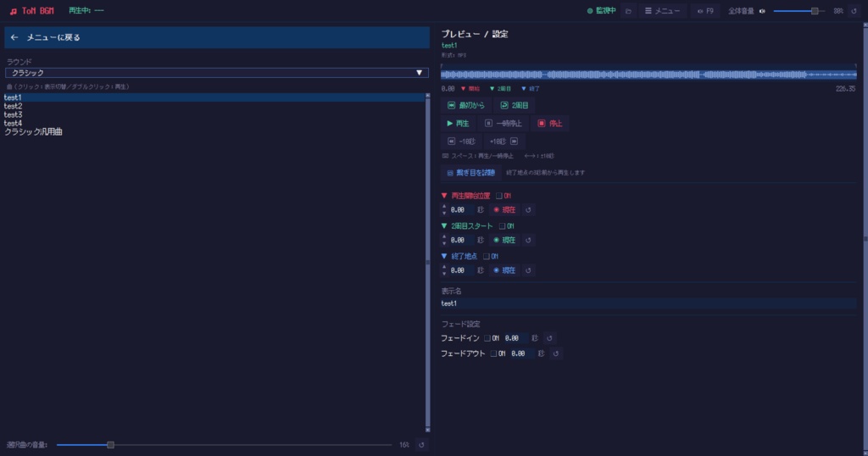
Task: Click the red 開始 marker legend
Action: tap(470, 88)
